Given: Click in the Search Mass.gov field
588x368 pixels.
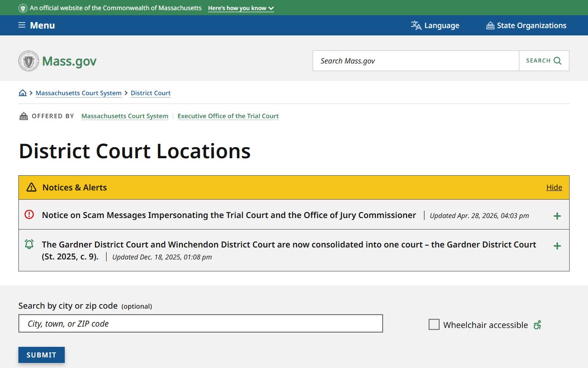Looking at the screenshot, I should (x=416, y=61).
